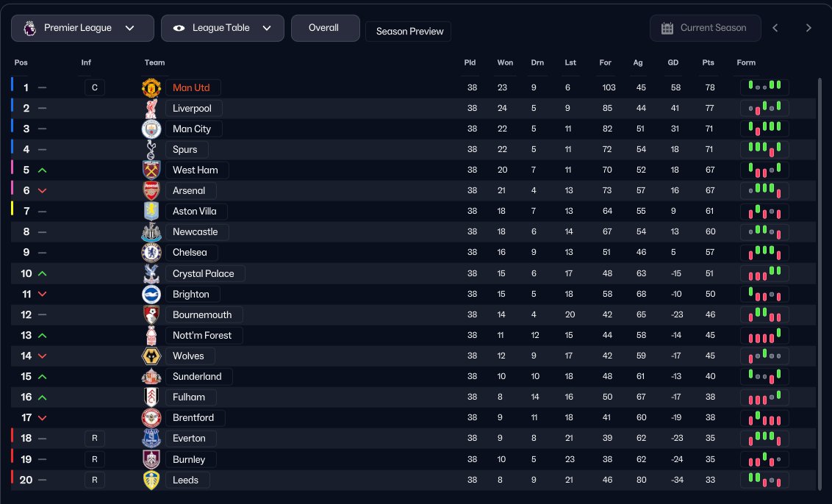
Task: Click the Man Utd club crest
Action: [x=151, y=88]
